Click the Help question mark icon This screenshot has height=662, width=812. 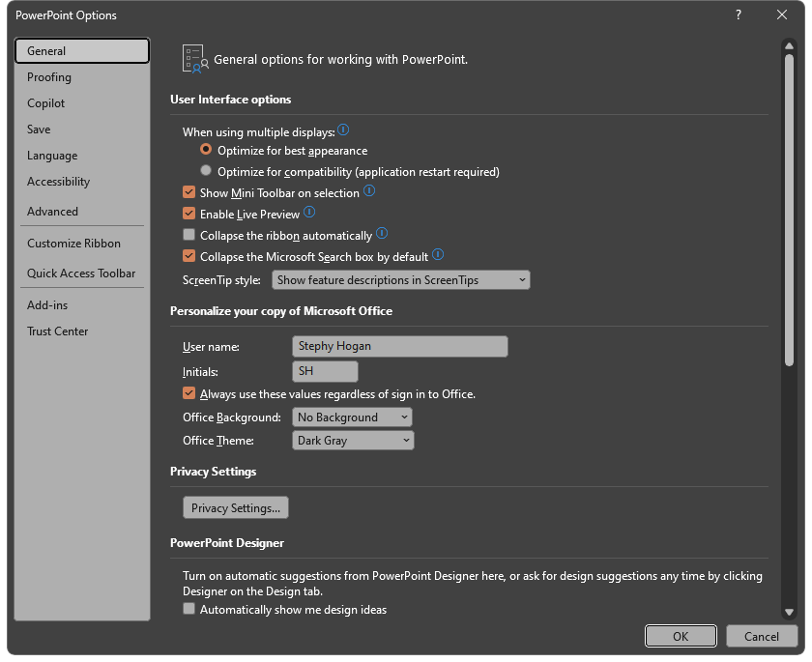(x=738, y=15)
